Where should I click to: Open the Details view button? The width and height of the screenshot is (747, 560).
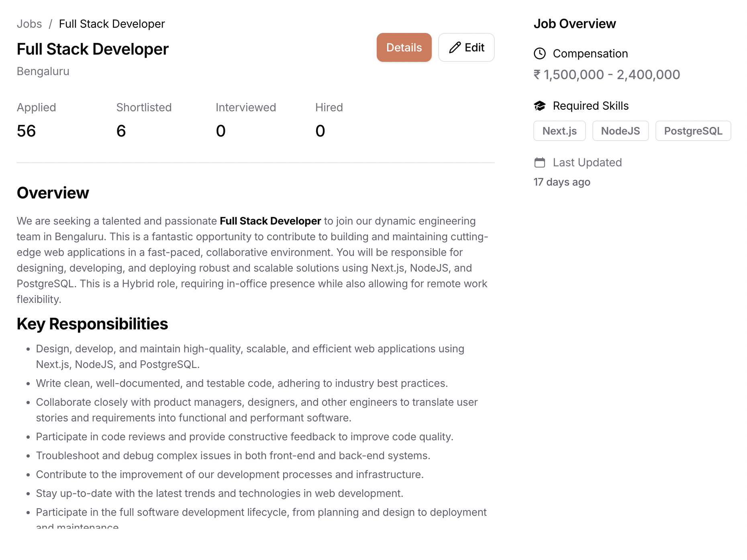(x=404, y=47)
